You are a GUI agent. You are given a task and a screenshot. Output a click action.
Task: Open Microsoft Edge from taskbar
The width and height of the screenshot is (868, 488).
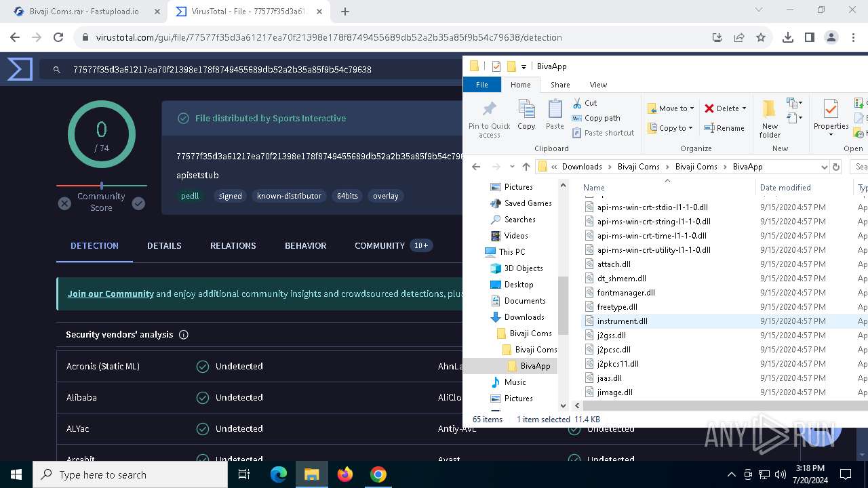[279, 474]
